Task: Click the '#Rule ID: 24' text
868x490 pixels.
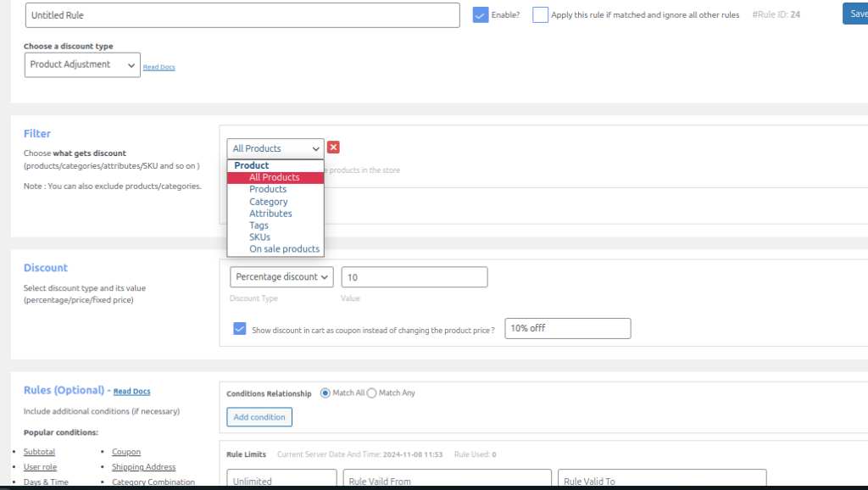Action: pos(776,15)
